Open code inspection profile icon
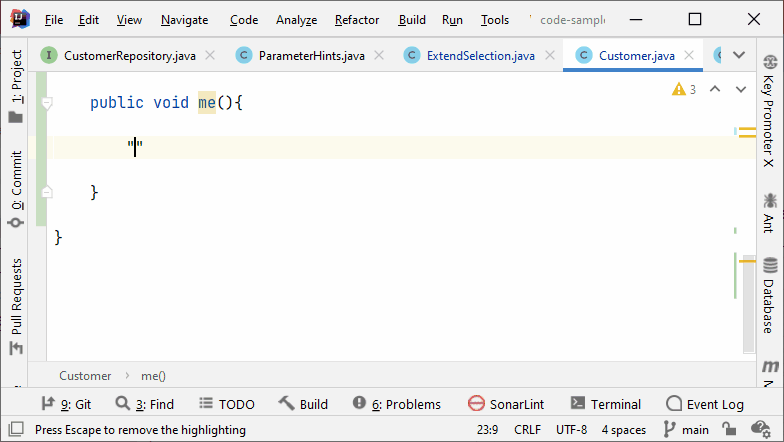Screen dimensions: 784x442 760,429
